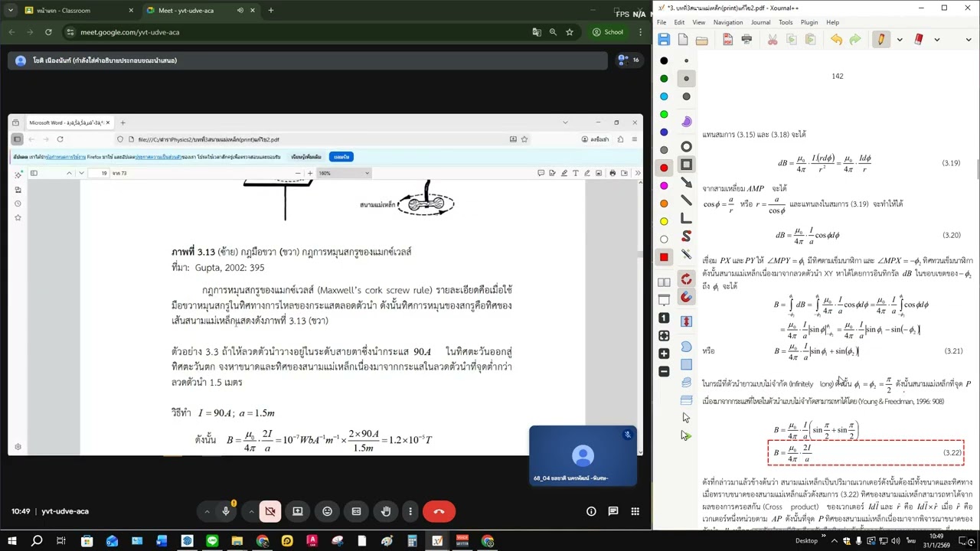
Task: Click the present screen button in Meet
Action: coord(298,511)
